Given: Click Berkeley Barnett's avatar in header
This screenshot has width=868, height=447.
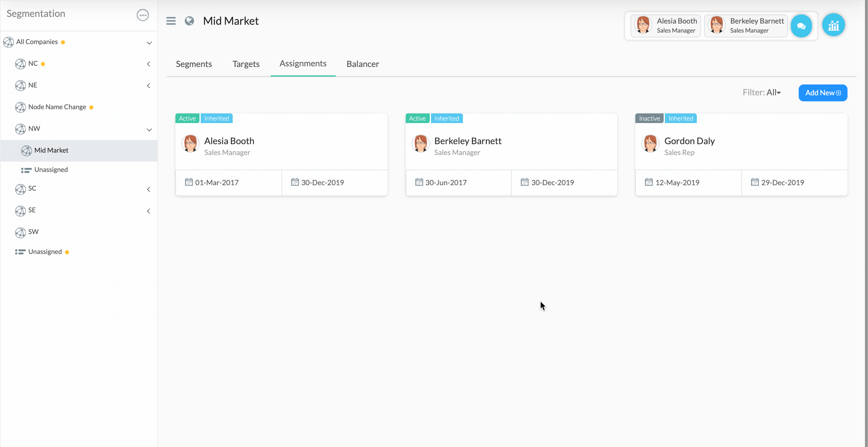Looking at the screenshot, I should (x=716, y=25).
